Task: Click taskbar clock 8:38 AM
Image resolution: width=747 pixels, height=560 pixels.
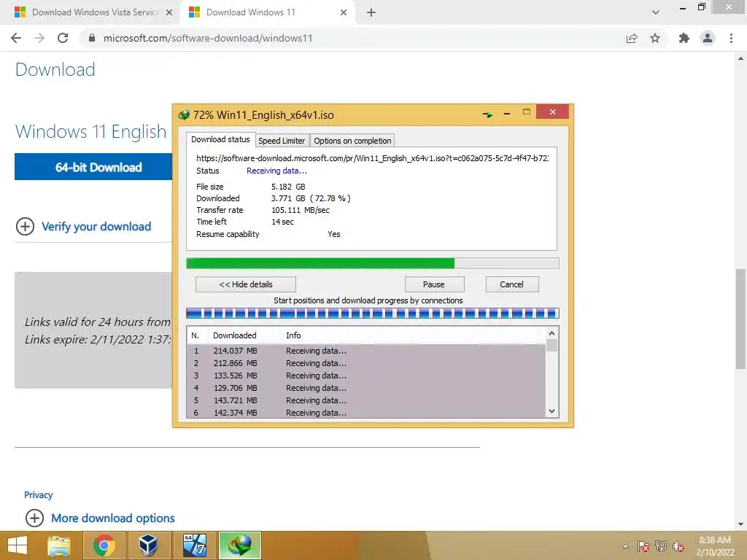Action: (x=715, y=546)
